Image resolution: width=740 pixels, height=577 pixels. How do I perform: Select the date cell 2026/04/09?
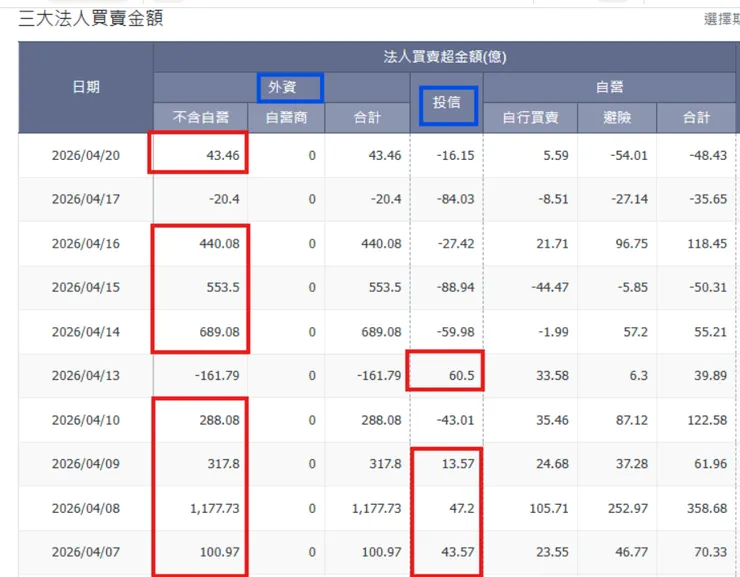coord(86,464)
